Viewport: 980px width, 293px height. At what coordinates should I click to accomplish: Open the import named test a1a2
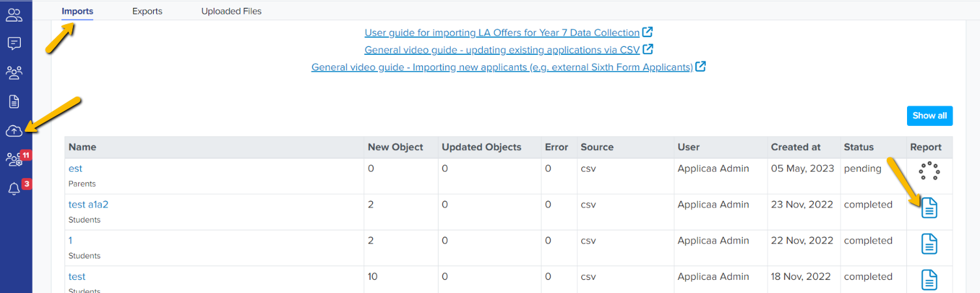click(x=89, y=204)
